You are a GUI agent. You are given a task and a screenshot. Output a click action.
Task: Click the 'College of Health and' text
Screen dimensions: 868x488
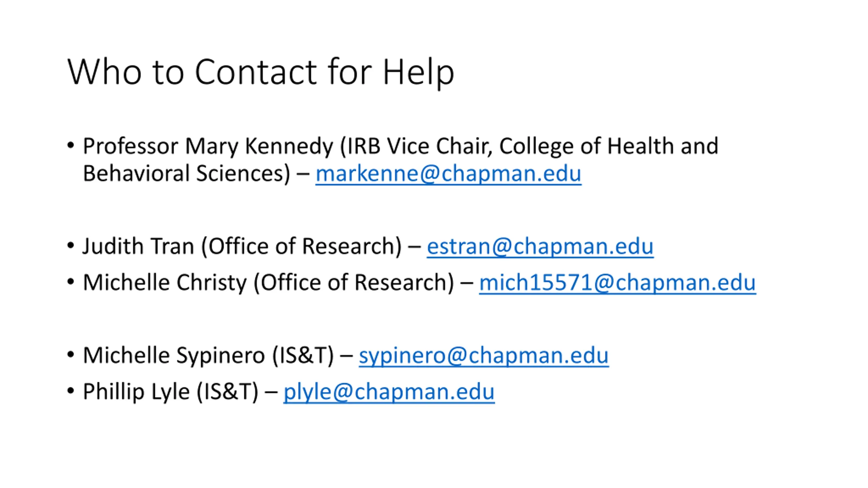pyautogui.click(x=609, y=146)
